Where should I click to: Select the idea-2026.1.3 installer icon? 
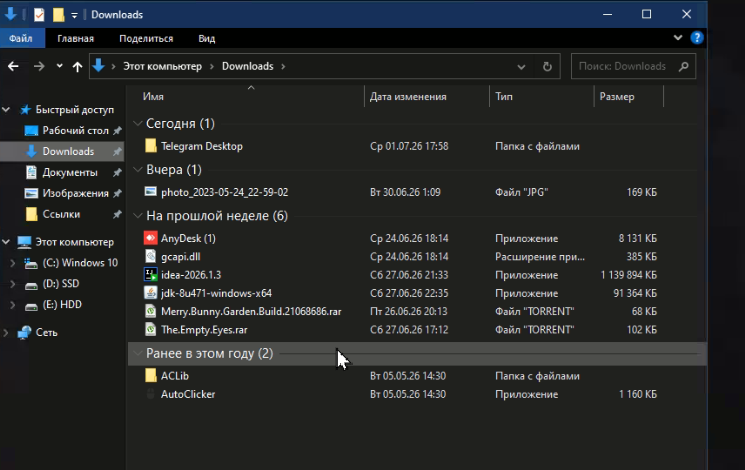[x=151, y=275]
